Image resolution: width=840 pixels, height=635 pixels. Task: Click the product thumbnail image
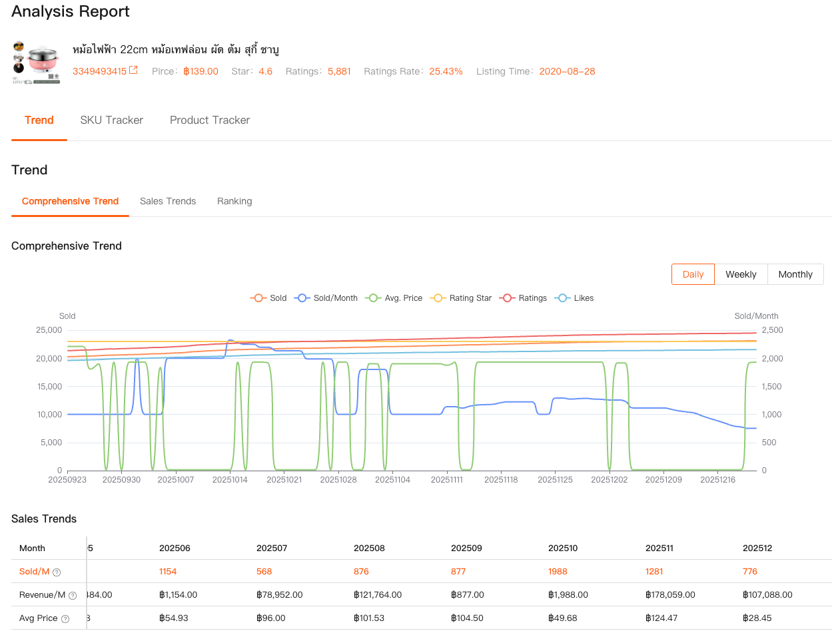tap(37, 63)
